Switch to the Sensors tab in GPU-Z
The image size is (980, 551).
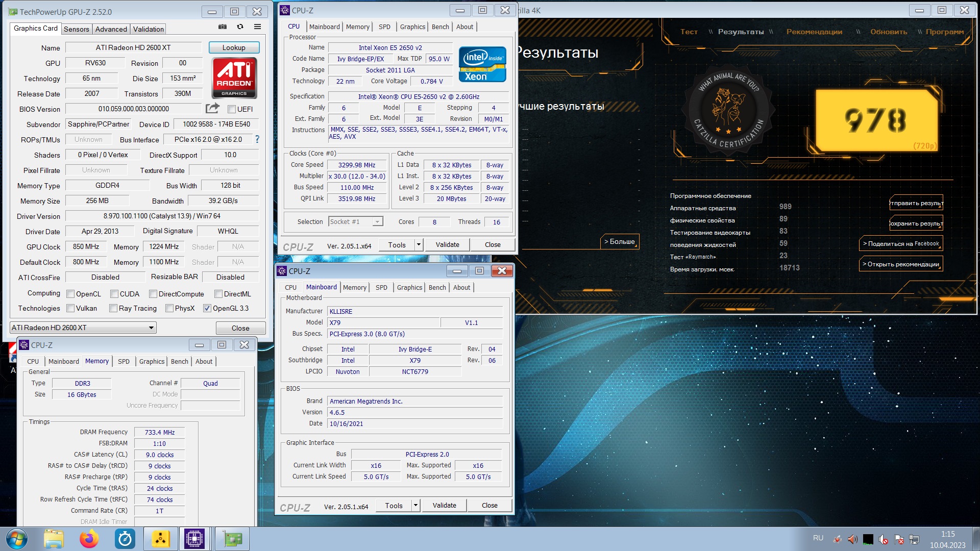tap(77, 29)
